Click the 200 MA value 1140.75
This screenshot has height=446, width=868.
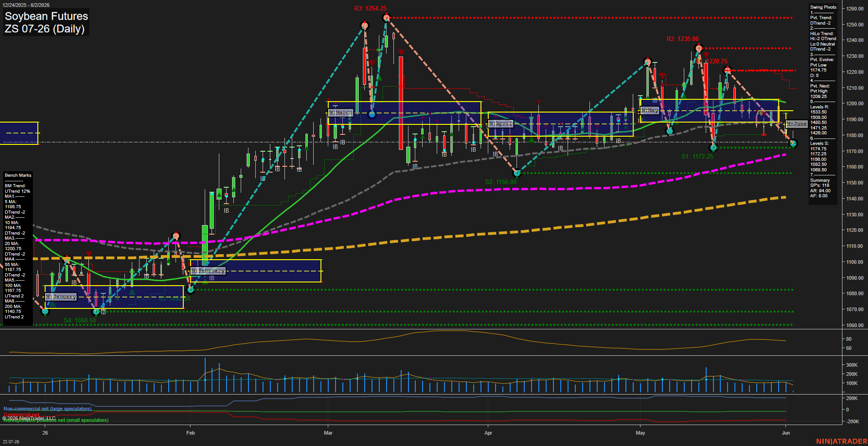[x=13, y=312]
